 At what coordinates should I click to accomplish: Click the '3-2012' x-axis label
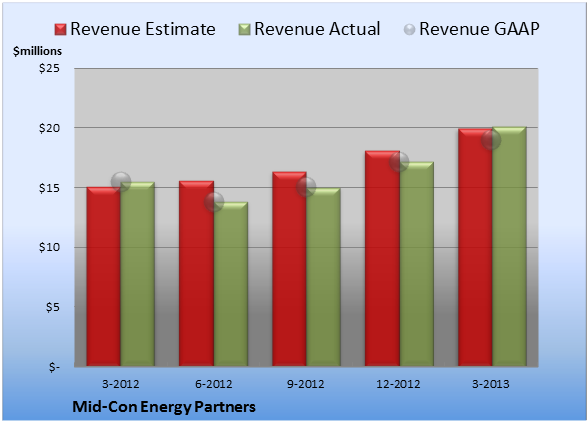pyautogui.click(x=121, y=384)
